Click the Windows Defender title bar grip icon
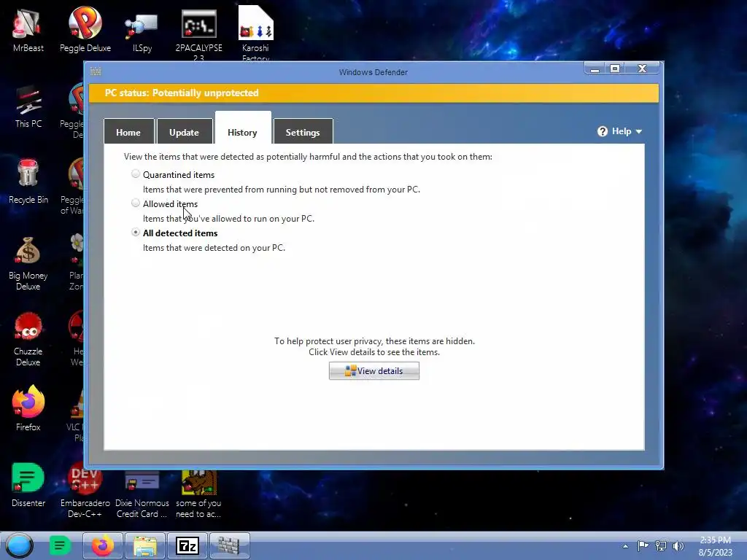 click(96, 71)
